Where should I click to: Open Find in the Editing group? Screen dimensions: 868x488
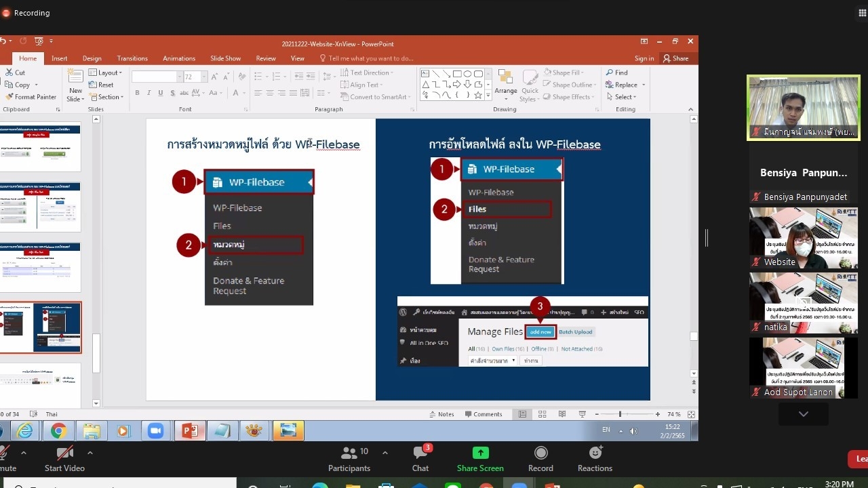click(616, 73)
